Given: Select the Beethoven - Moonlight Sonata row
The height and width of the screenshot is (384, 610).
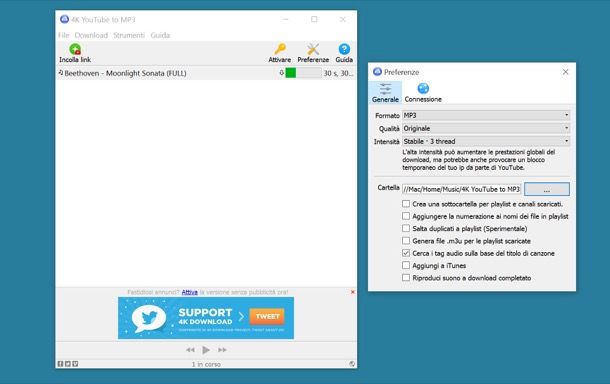Looking at the screenshot, I should tap(206, 73).
